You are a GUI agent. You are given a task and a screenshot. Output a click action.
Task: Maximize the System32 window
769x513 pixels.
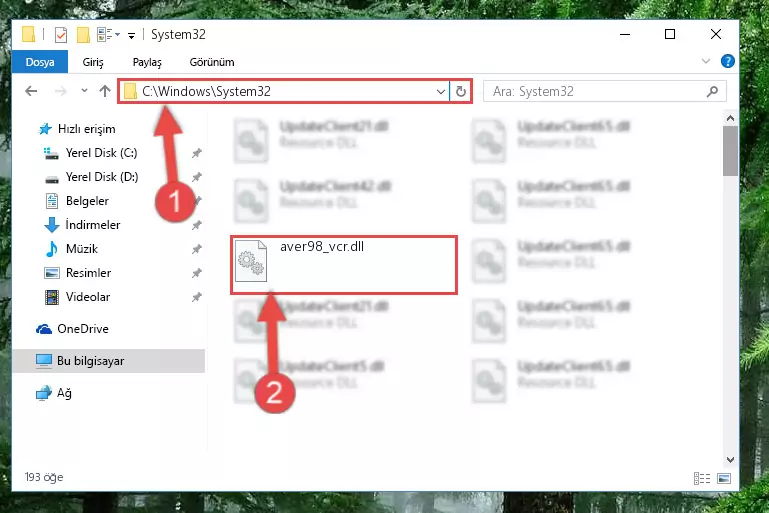(670, 34)
